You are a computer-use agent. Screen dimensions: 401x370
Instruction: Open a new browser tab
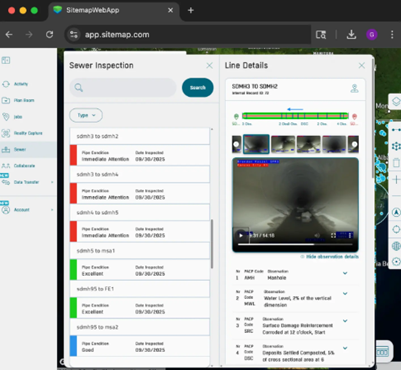click(x=191, y=10)
